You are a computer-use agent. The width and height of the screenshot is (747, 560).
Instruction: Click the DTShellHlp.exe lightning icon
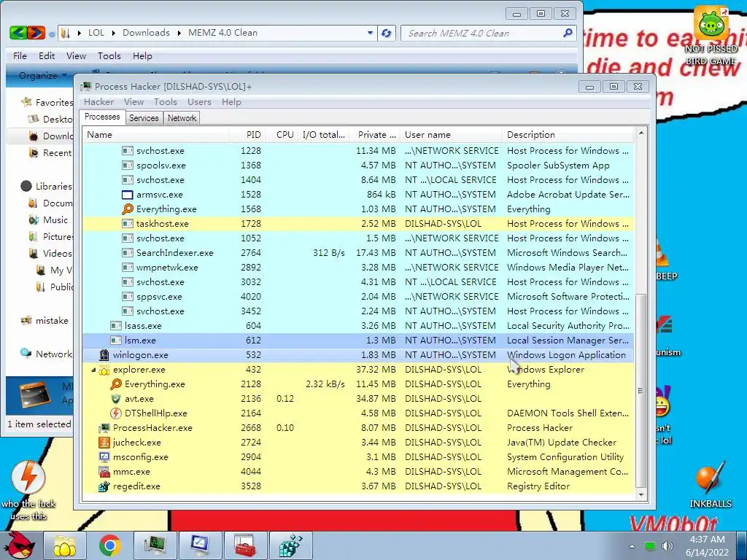[x=116, y=413]
